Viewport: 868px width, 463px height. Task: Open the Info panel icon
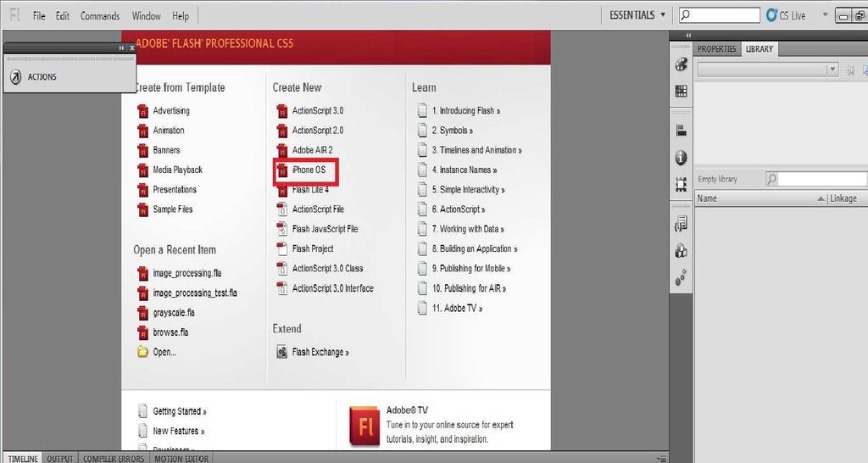tap(682, 158)
